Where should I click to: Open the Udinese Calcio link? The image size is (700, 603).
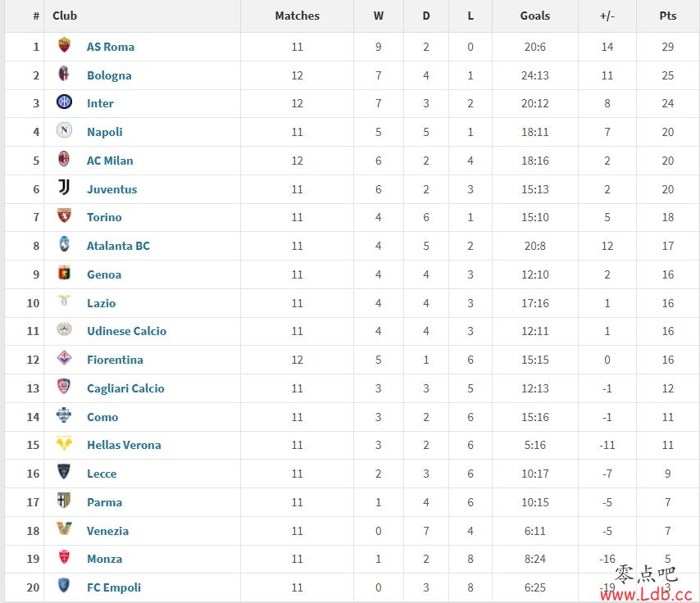127,331
